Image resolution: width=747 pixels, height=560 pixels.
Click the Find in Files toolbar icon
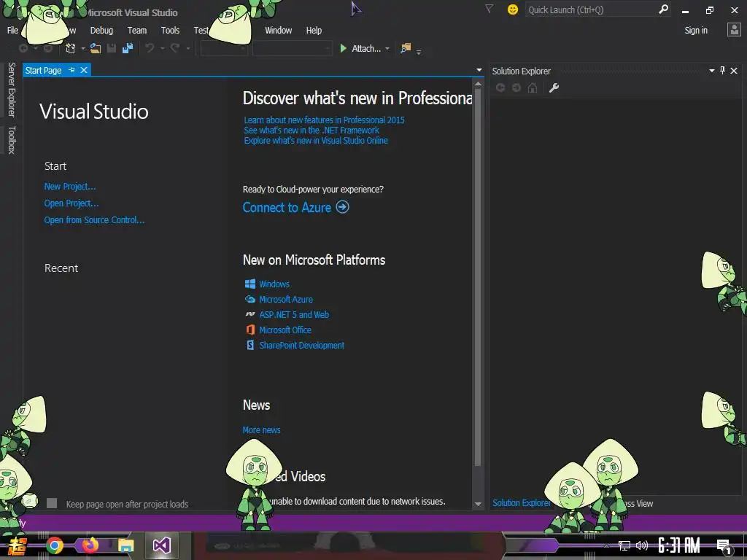406,48
